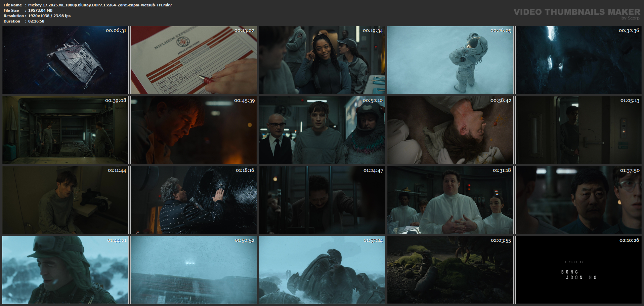The height and width of the screenshot is (306, 644).
Task: Open the thumbnail timestamped 01:18:16
Action: [x=194, y=200]
